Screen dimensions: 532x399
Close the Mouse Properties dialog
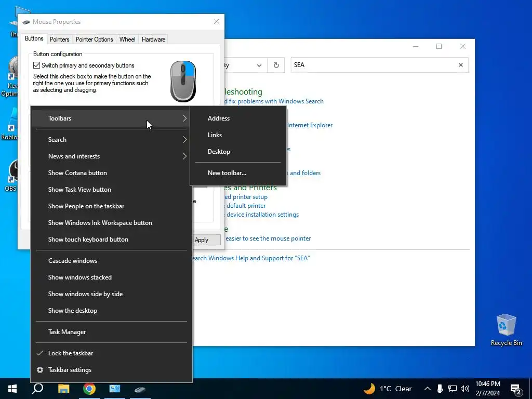click(217, 21)
